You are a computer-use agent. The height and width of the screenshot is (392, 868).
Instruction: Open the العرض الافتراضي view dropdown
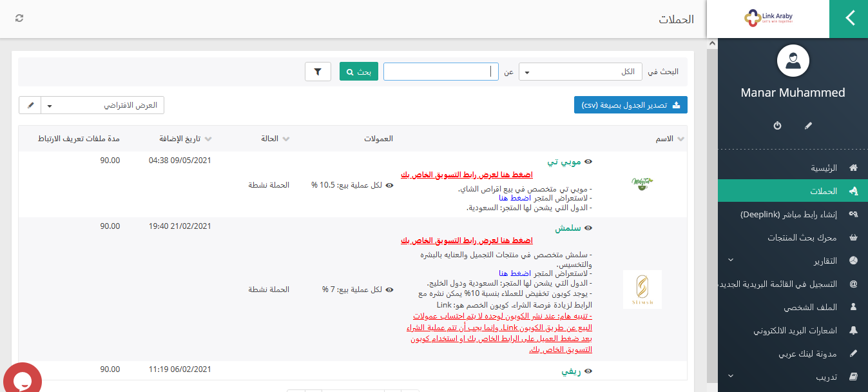point(102,105)
